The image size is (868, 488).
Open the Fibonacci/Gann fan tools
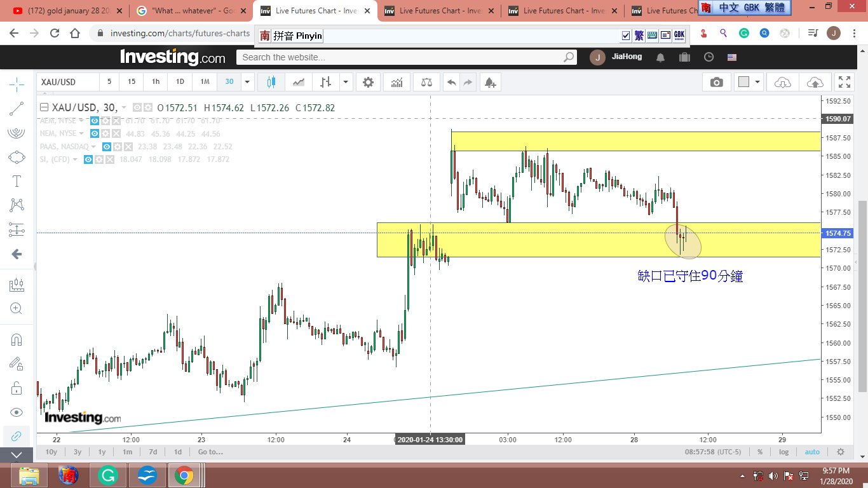pyautogui.click(x=17, y=133)
